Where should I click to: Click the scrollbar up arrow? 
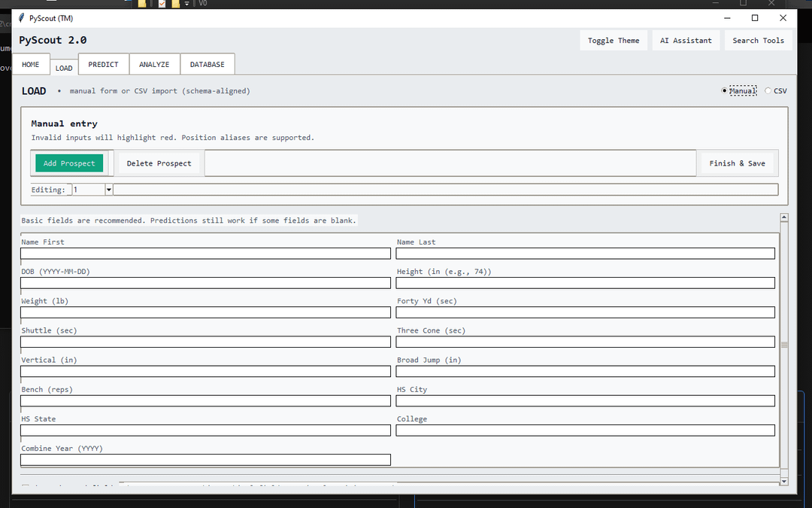(784, 217)
